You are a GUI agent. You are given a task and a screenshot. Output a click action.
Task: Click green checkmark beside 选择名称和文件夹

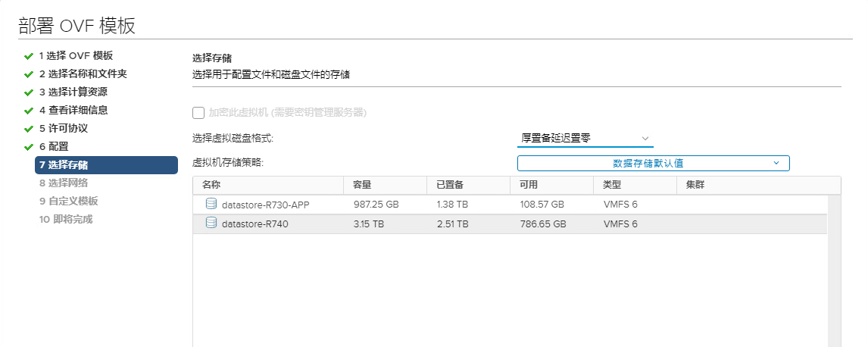click(29, 75)
